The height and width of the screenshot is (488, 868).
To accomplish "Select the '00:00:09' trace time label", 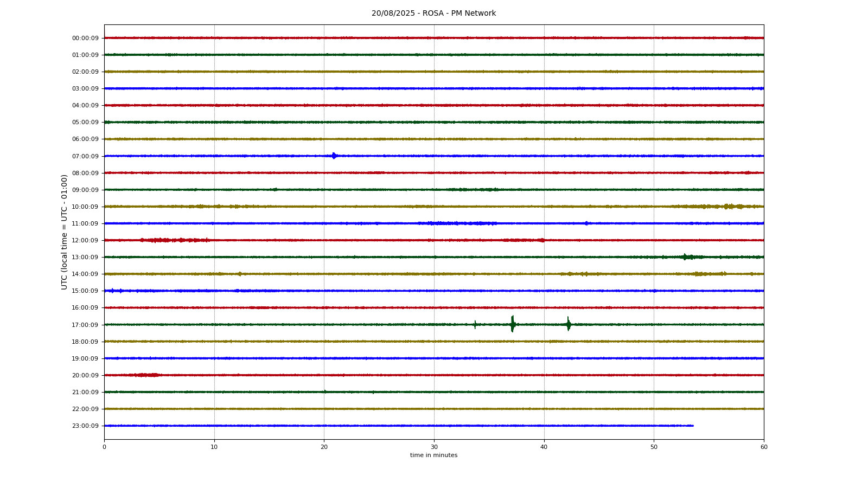I will 85,38.
